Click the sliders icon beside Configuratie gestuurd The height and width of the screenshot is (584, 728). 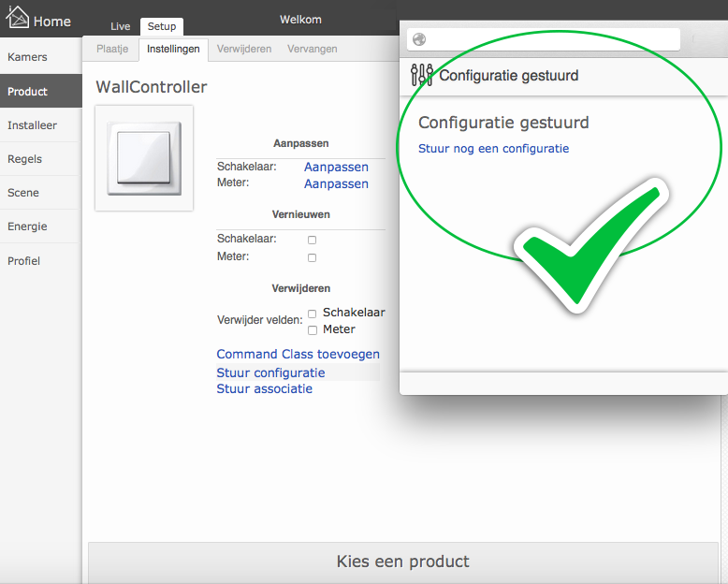(x=422, y=75)
